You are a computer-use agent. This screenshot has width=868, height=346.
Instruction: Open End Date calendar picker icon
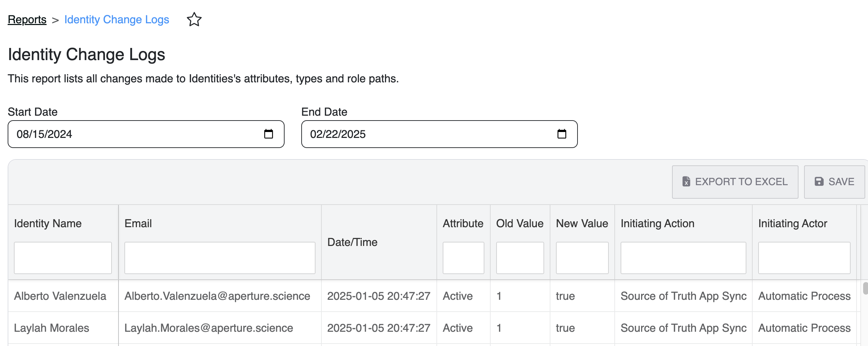tap(562, 134)
